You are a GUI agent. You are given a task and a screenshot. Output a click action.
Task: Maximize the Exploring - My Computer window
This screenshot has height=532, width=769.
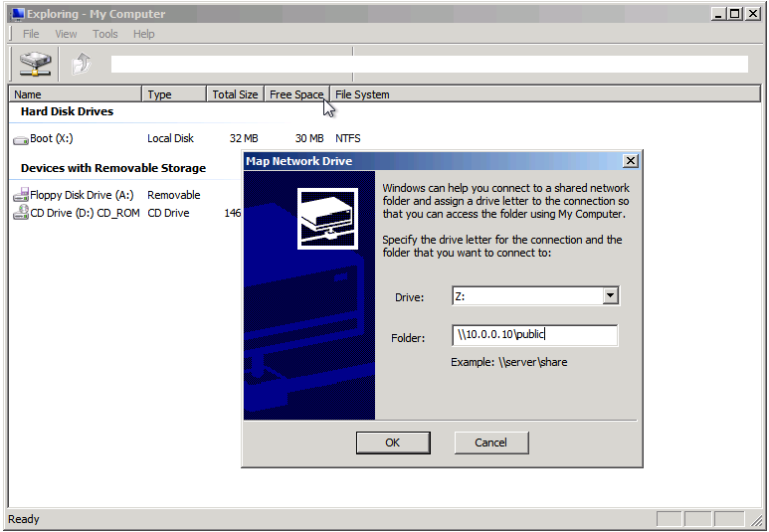click(x=734, y=14)
